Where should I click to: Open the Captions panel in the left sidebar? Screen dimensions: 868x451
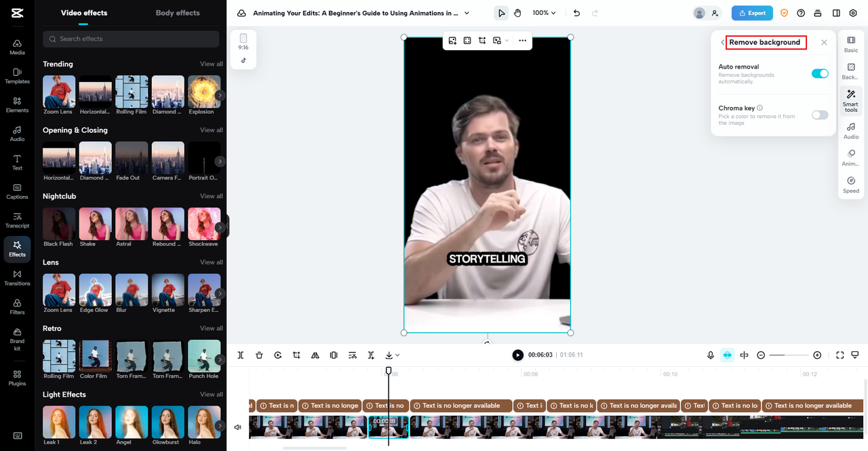click(17, 193)
